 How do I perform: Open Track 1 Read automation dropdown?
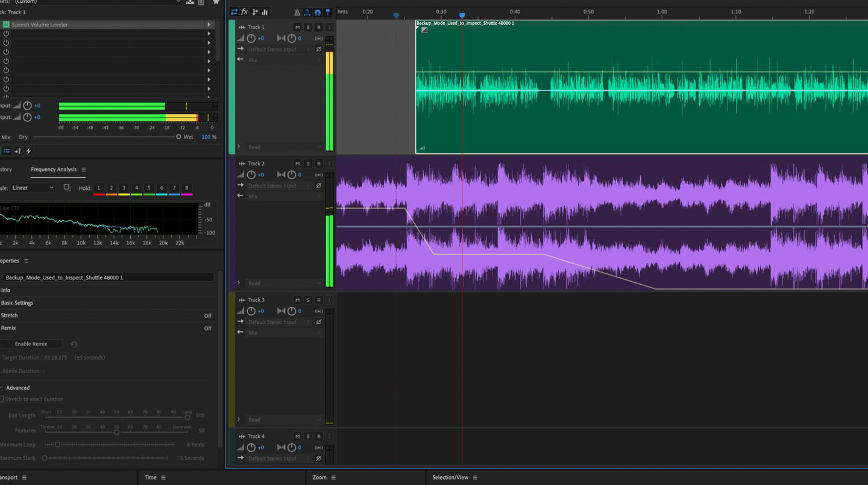coord(285,147)
